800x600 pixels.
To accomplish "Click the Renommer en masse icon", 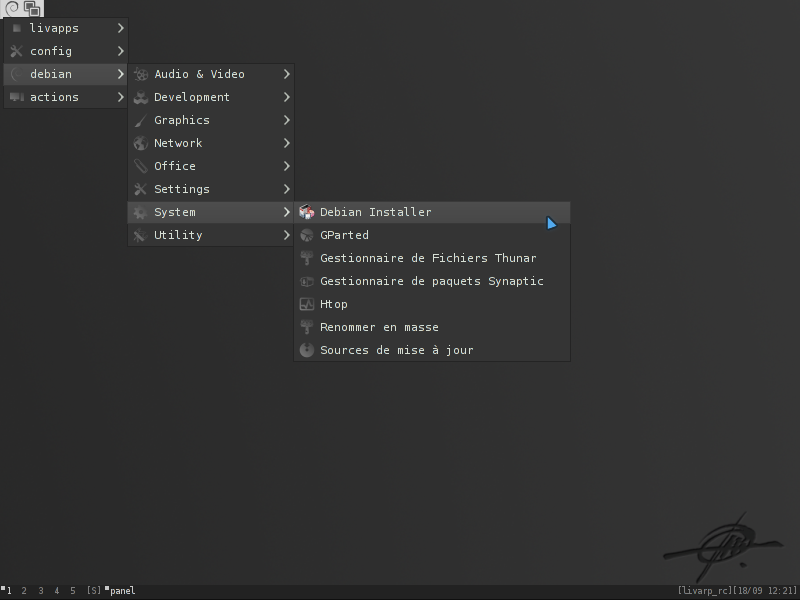I will 307,327.
